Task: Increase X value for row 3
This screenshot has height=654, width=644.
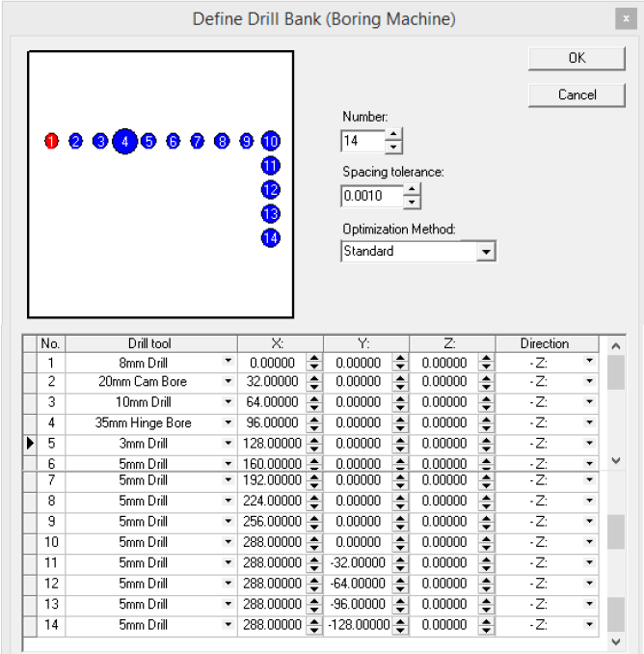Action: click(x=313, y=398)
